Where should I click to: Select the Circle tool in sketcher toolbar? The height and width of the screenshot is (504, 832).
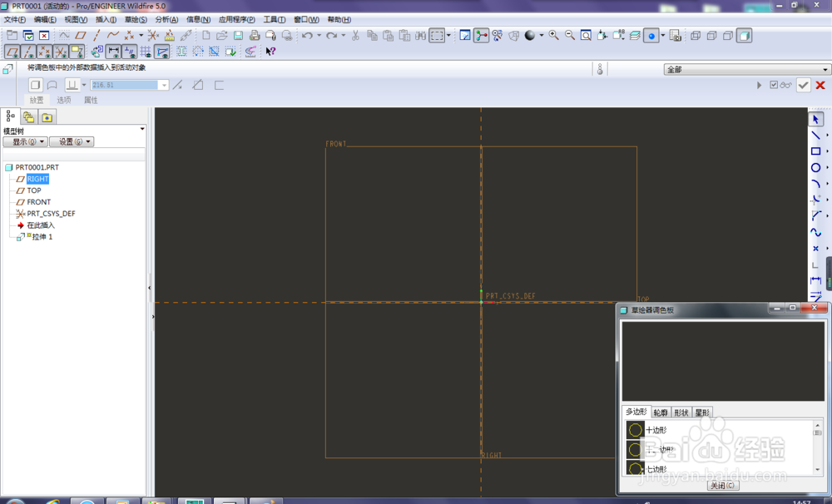point(815,168)
